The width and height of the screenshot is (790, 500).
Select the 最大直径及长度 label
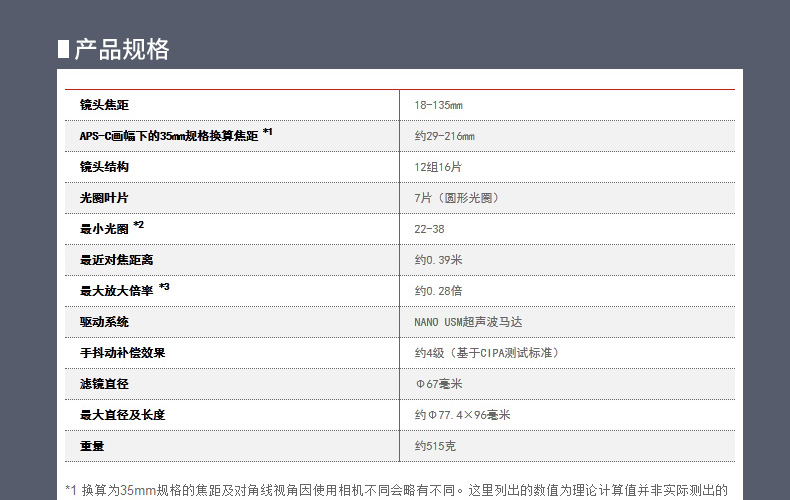[x=122, y=415]
